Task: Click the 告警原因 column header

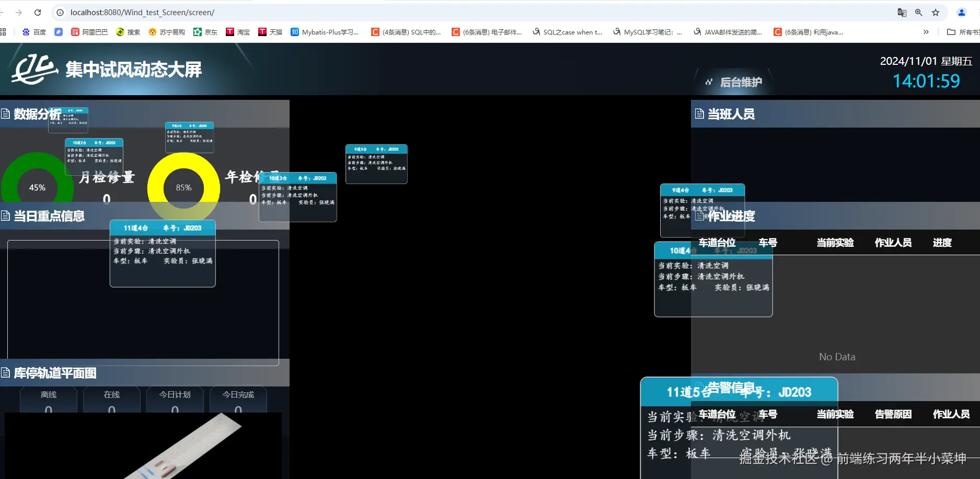Action: (x=893, y=414)
